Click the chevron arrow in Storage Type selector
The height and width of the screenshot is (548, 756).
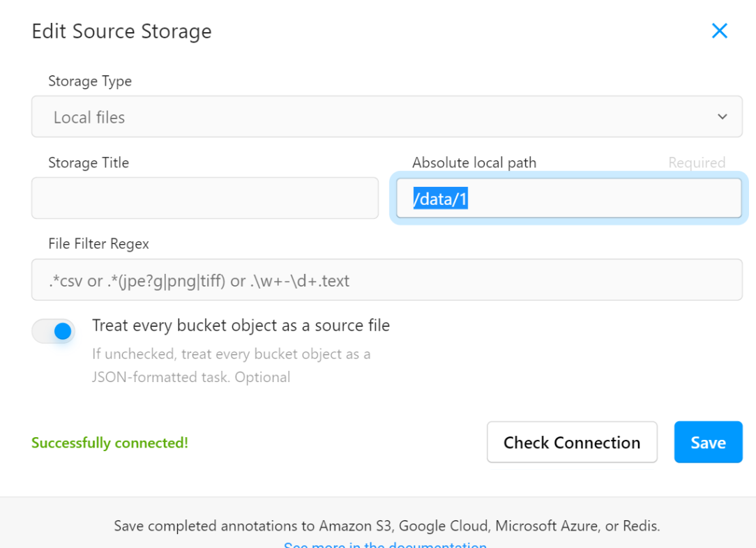point(722,117)
